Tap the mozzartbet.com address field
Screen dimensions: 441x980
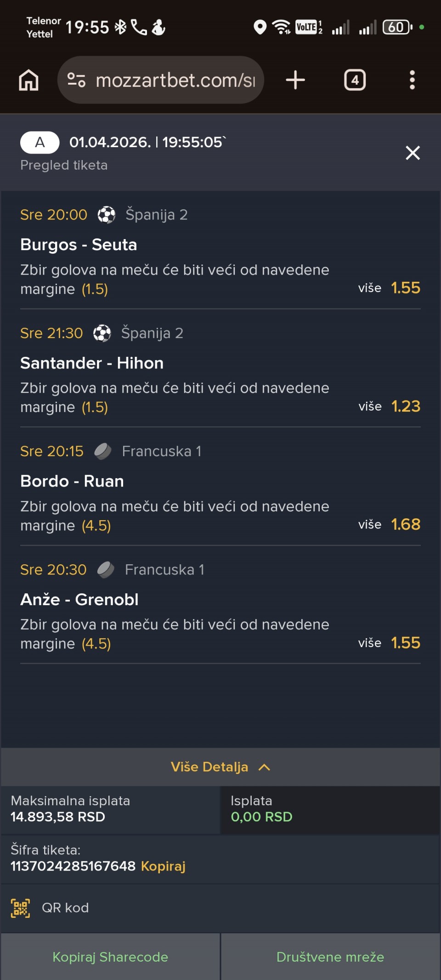(175, 80)
